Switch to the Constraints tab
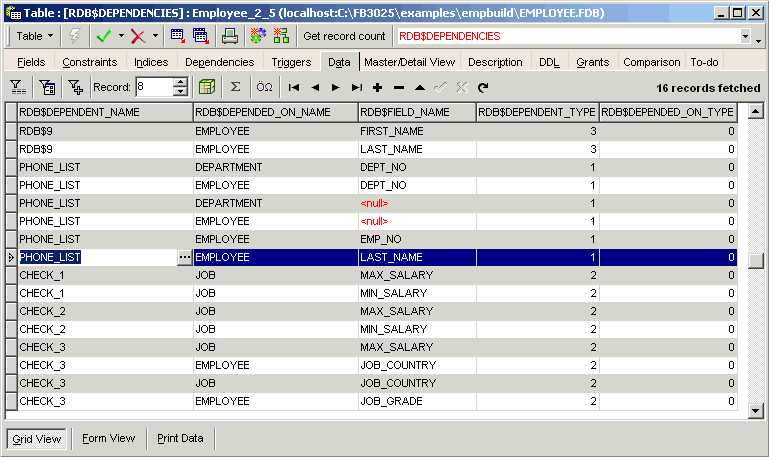The height and width of the screenshot is (457, 769). tap(90, 62)
